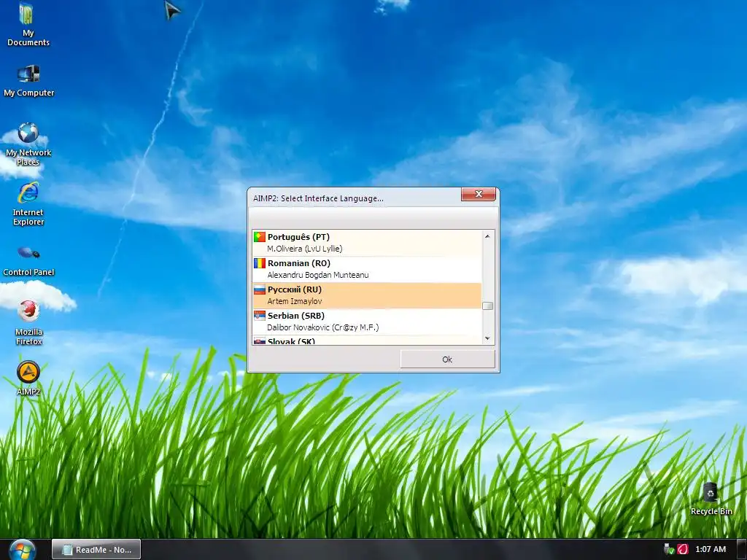Viewport: 747px width, 560px height.
Task: Choose Русский (RU) language
Action: click(x=367, y=295)
